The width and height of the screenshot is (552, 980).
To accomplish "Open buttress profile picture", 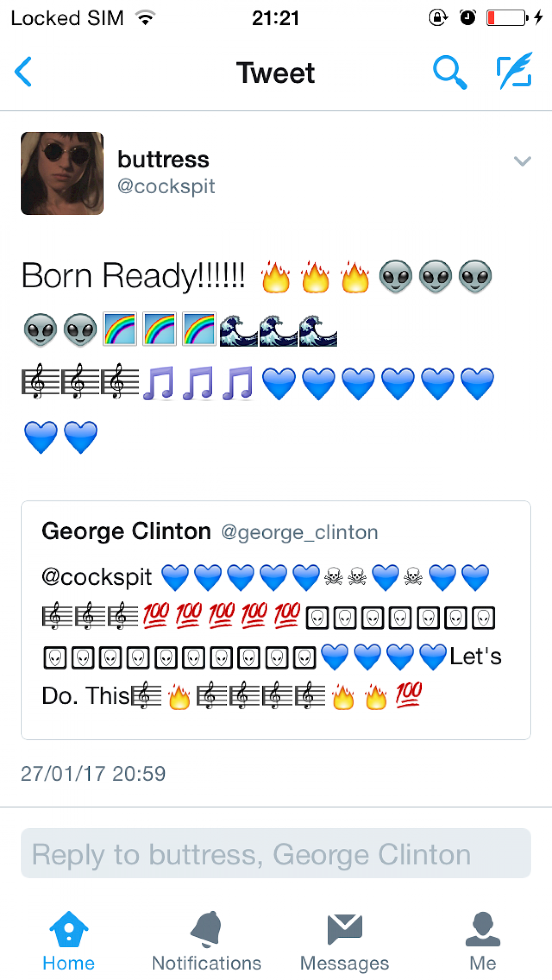I will coord(62,173).
